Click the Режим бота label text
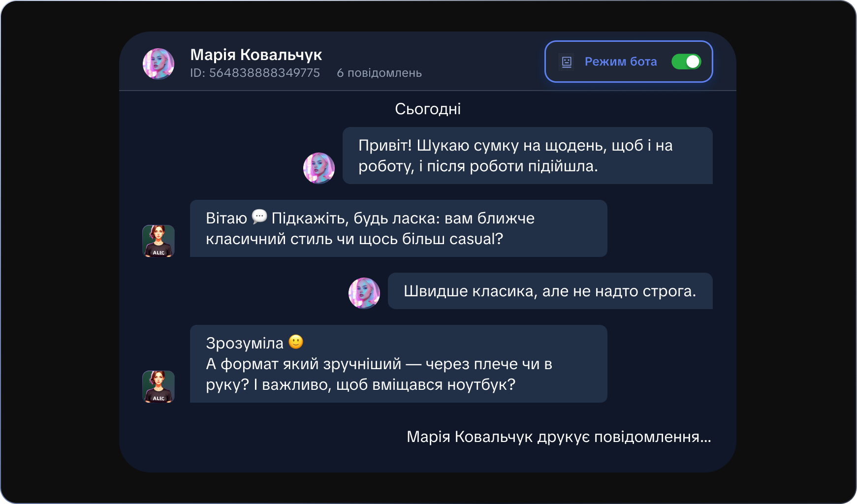Screen dimensions: 857x504 coord(620,62)
